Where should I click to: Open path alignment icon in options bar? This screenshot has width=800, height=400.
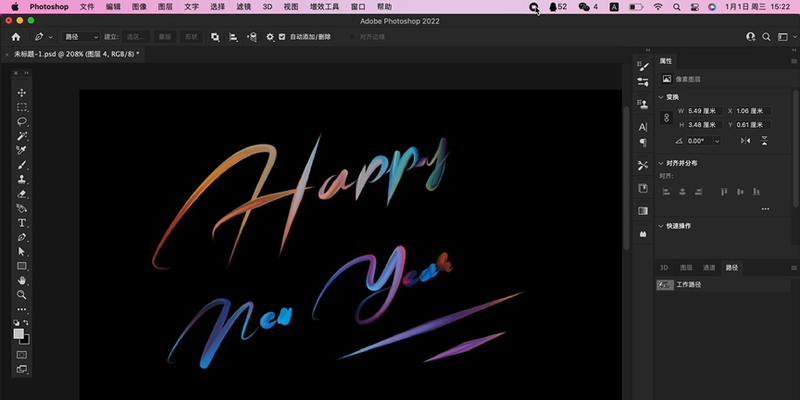(x=233, y=37)
